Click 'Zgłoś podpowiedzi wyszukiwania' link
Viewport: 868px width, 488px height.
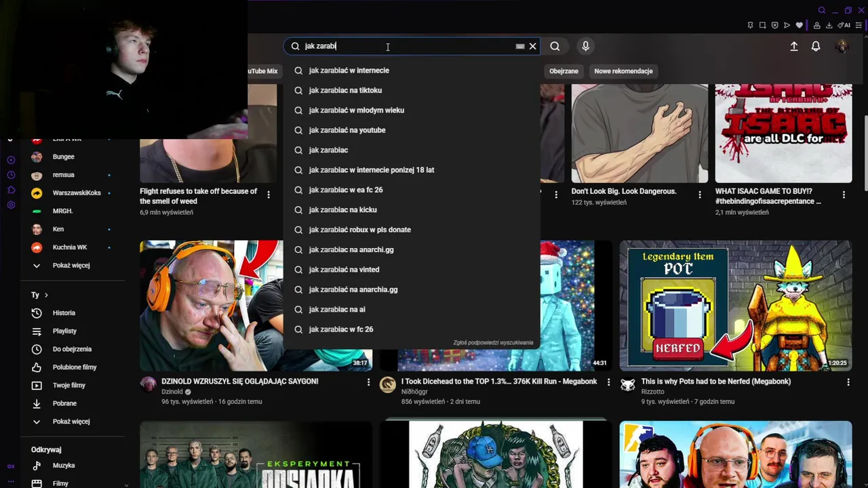[x=493, y=343]
